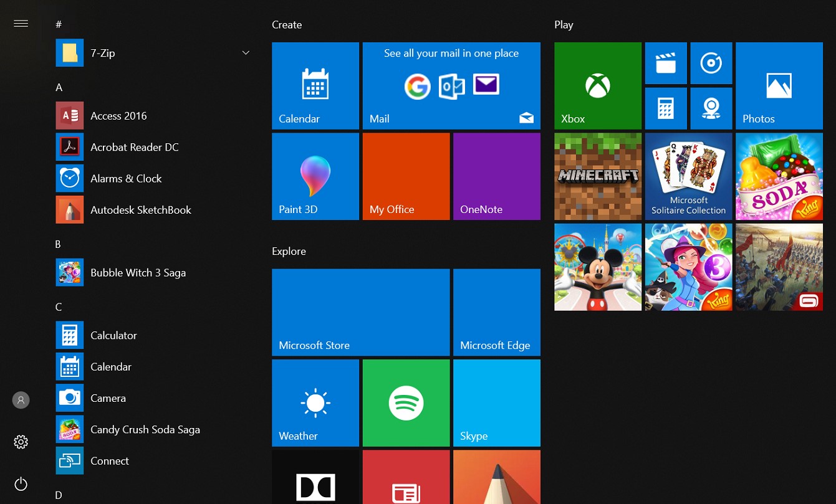
Task: Open the My Office tile
Action: pyautogui.click(x=406, y=176)
